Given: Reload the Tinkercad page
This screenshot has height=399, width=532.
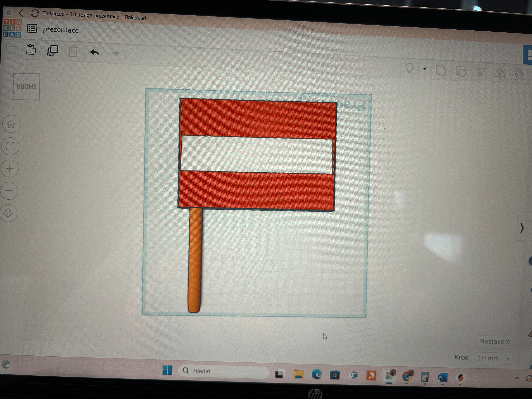Looking at the screenshot, I should click(35, 13).
